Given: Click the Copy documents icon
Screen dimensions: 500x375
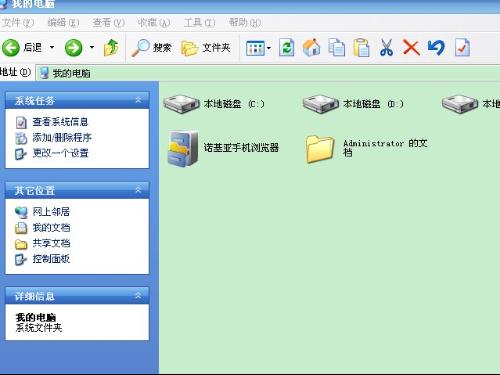Looking at the screenshot, I should click(x=337, y=48).
